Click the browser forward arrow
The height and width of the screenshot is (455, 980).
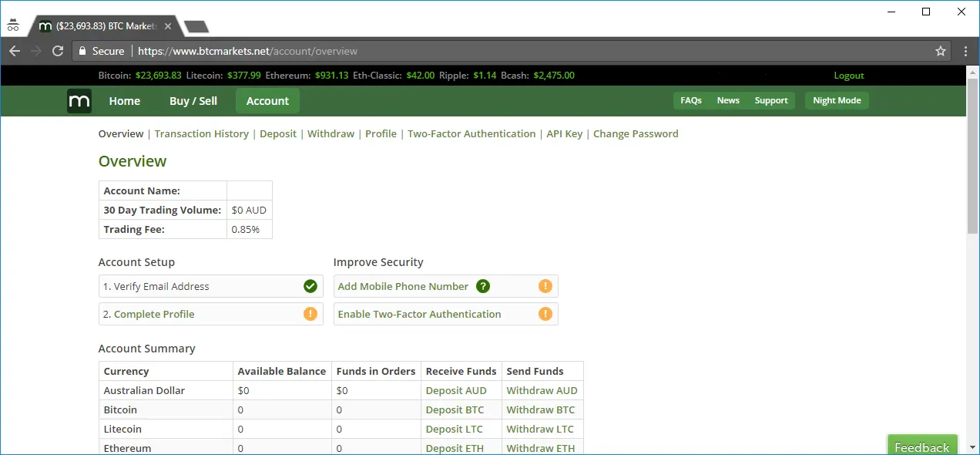(36, 51)
